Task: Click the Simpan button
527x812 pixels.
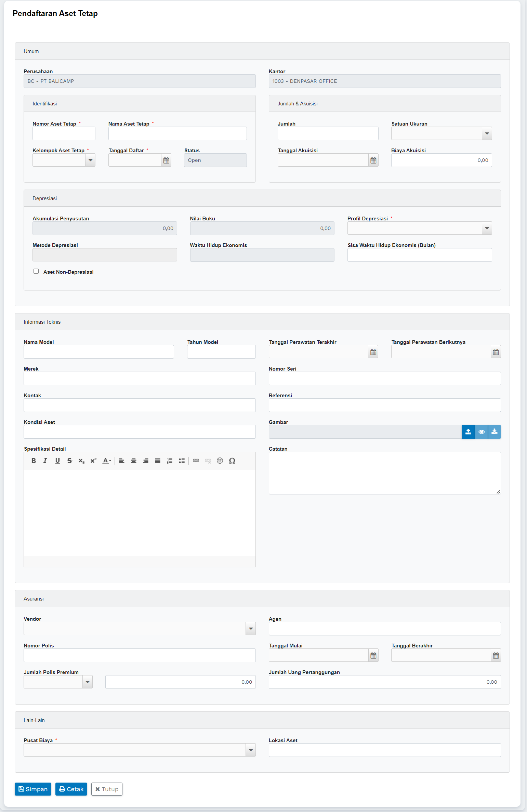Action: click(33, 789)
